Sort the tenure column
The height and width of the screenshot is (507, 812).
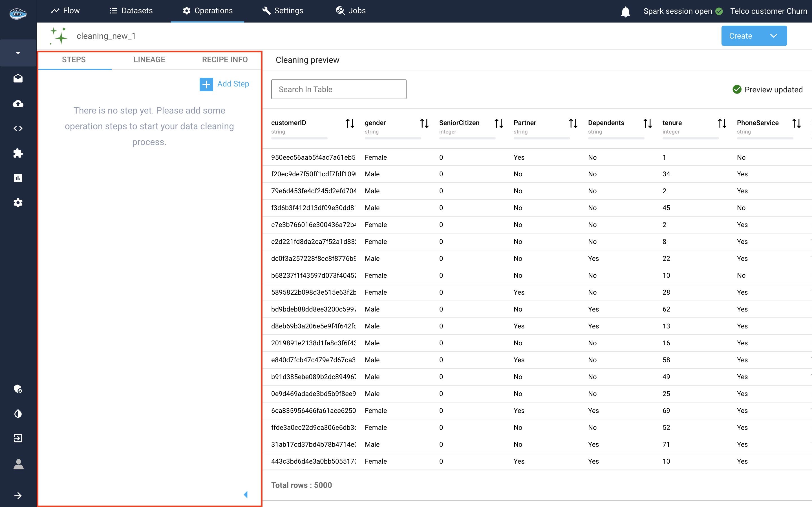[x=722, y=123]
